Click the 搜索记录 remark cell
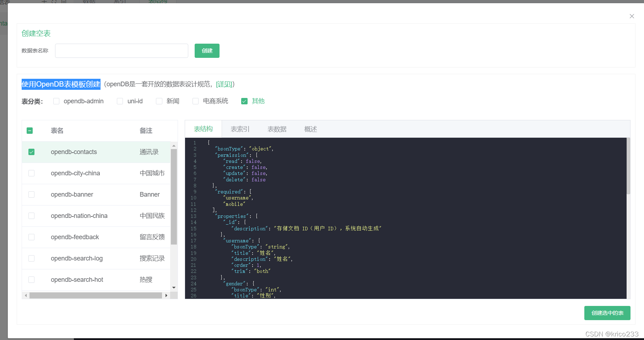The width and height of the screenshot is (644, 340). click(152, 258)
